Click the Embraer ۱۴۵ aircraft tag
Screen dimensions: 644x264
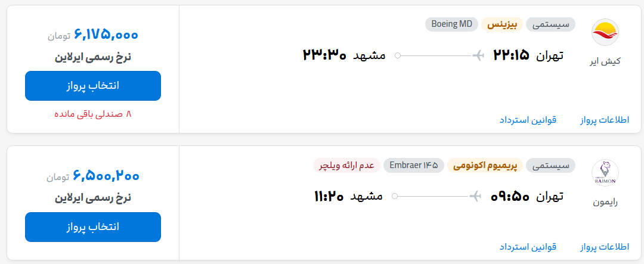(x=414, y=166)
